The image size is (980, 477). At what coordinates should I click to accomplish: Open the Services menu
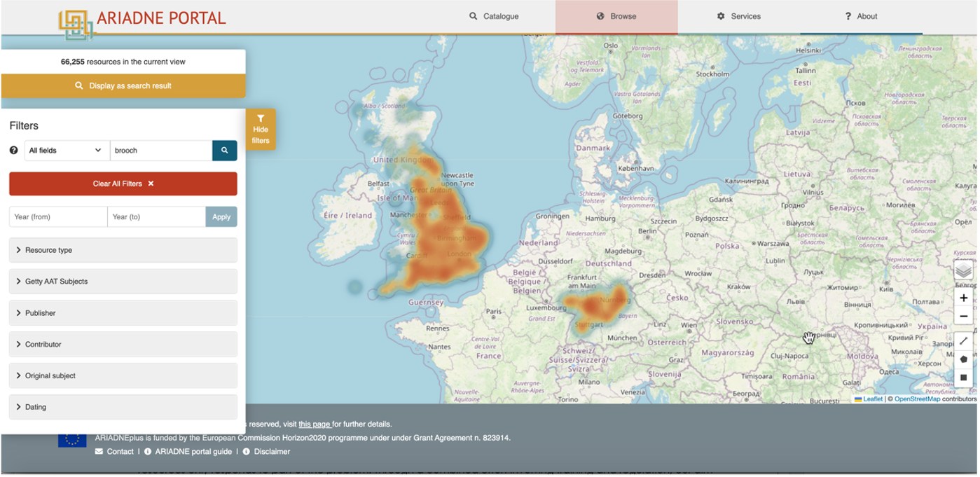[738, 16]
